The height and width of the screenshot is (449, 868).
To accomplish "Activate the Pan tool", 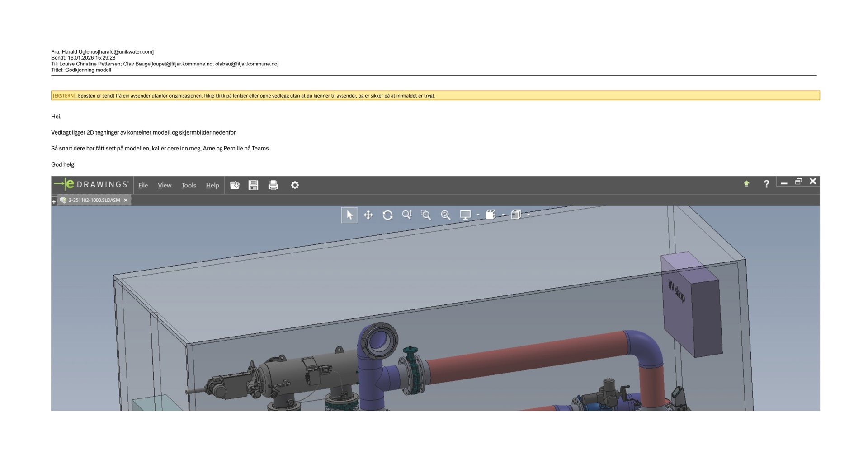I will tap(369, 215).
